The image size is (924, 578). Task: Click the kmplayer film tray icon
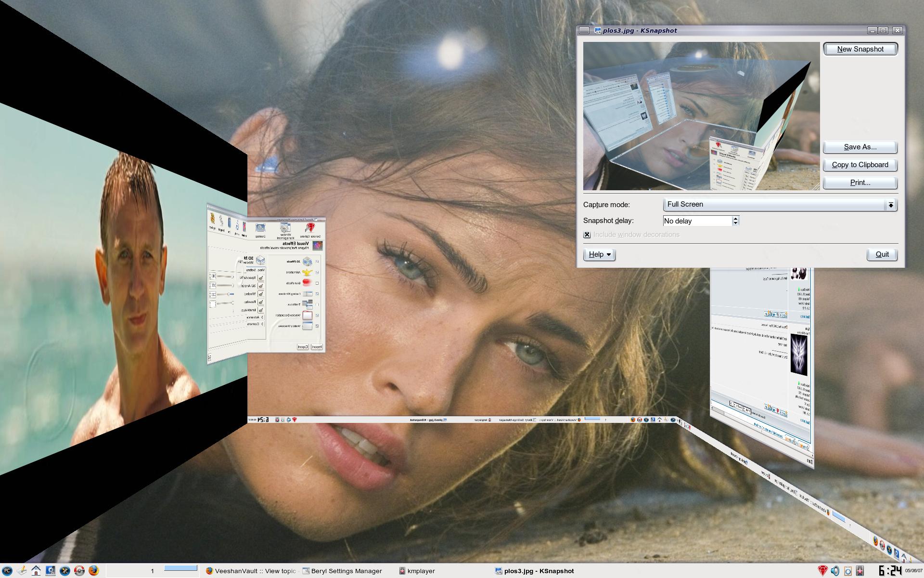click(x=860, y=571)
